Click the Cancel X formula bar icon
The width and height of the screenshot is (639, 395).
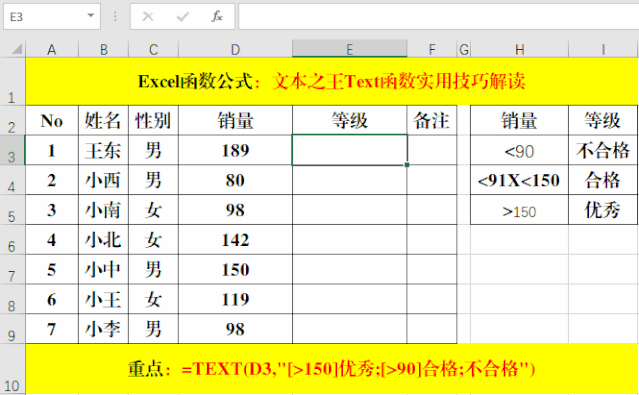coord(148,17)
